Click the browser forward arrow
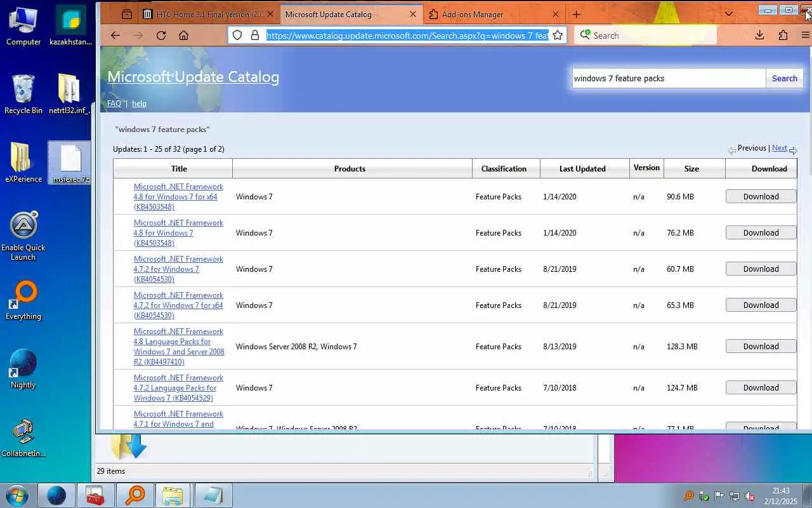Viewport: 812px width, 508px height. (138, 36)
